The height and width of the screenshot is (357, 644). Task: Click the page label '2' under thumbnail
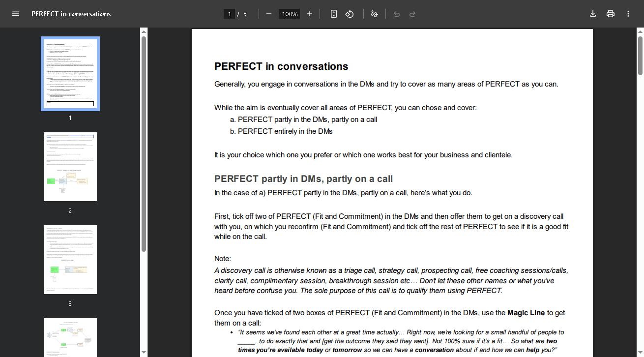tap(70, 211)
